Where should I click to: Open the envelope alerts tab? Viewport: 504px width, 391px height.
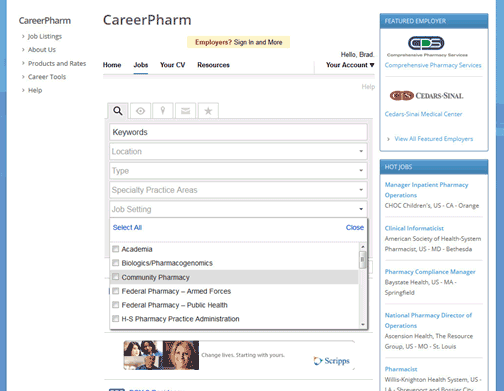(x=185, y=111)
